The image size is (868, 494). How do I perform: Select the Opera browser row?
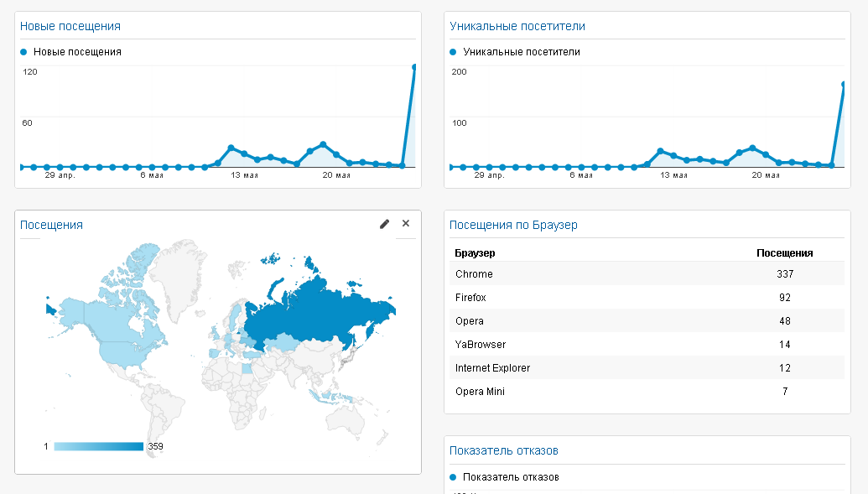point(647,320)
